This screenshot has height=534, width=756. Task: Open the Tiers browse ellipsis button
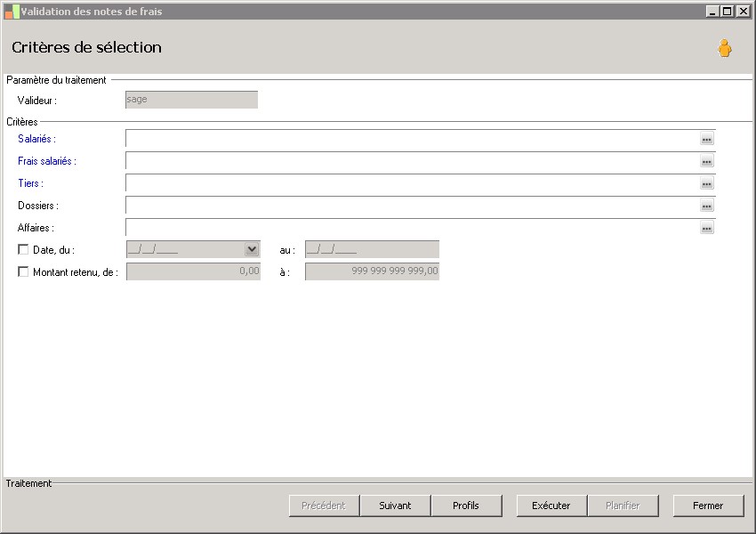(x=707, y=183)
